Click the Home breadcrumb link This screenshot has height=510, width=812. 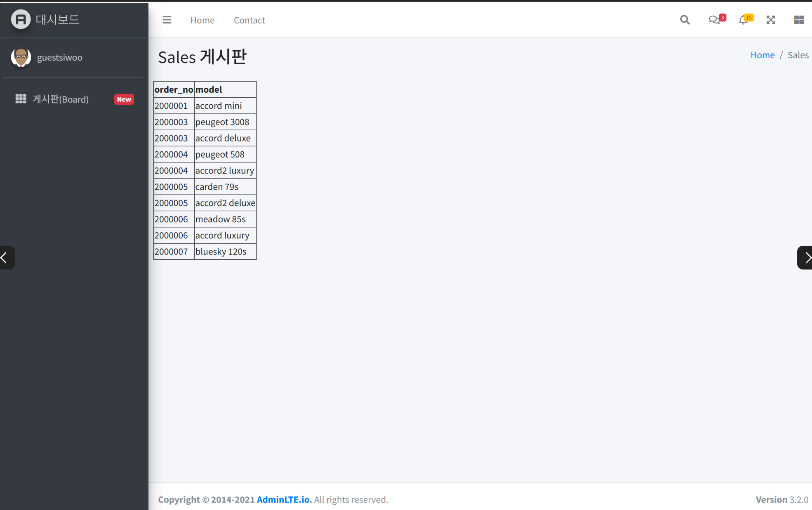point(762,55)
